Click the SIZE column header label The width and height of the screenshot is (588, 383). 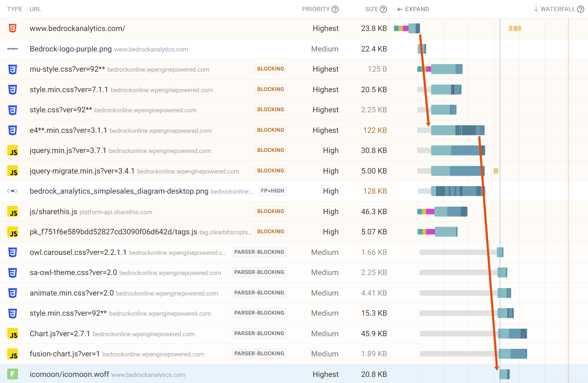click(372, 9)
